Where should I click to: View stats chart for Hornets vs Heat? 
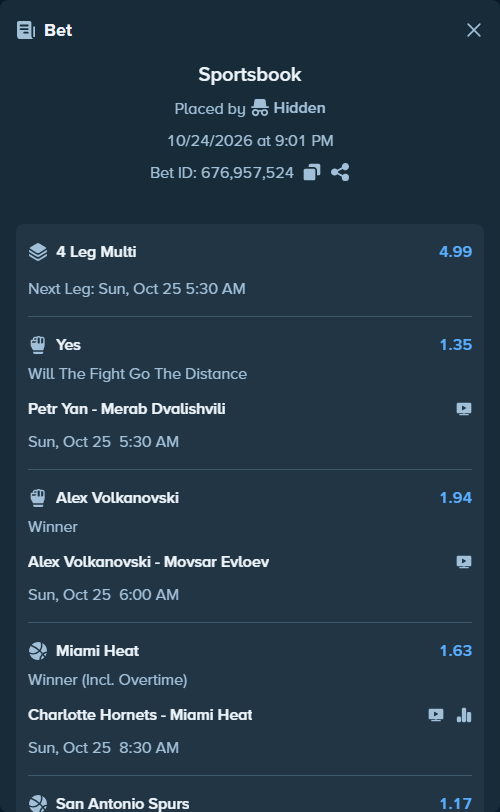464,715
